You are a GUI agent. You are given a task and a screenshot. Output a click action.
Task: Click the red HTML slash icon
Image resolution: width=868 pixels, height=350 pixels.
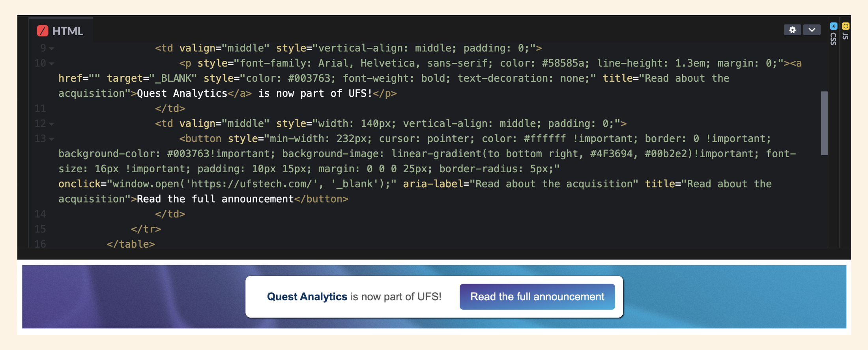coord(43,31)
